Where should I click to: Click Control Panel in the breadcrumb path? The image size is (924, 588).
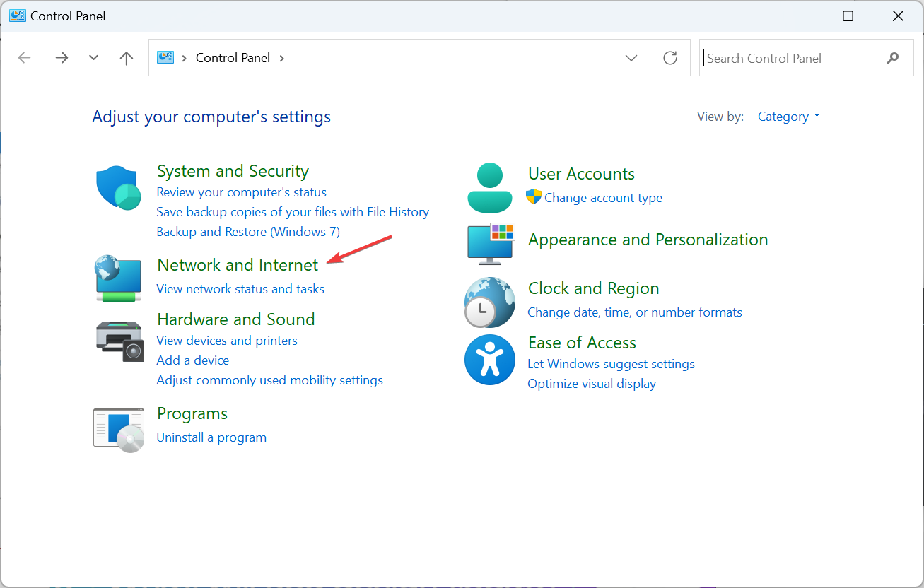(233, 57)
